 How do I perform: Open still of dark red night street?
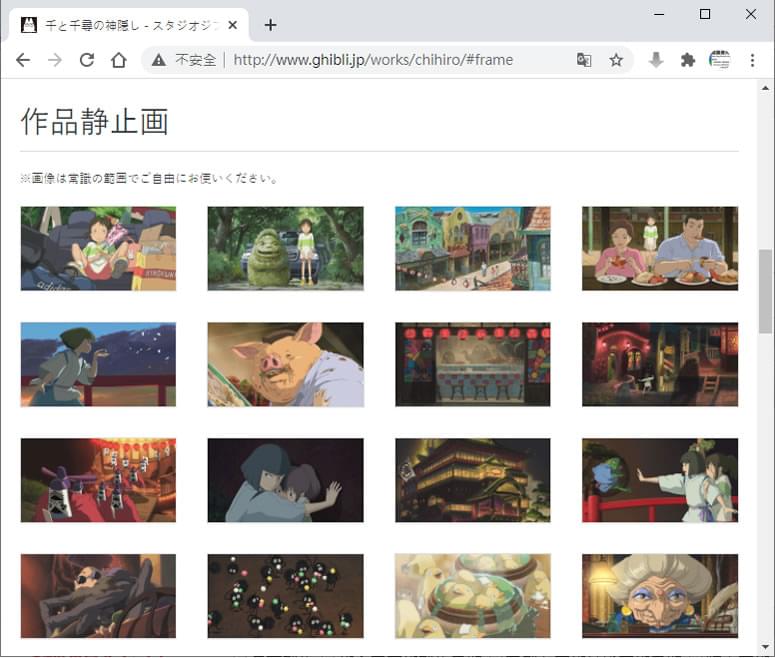(660, 364)
